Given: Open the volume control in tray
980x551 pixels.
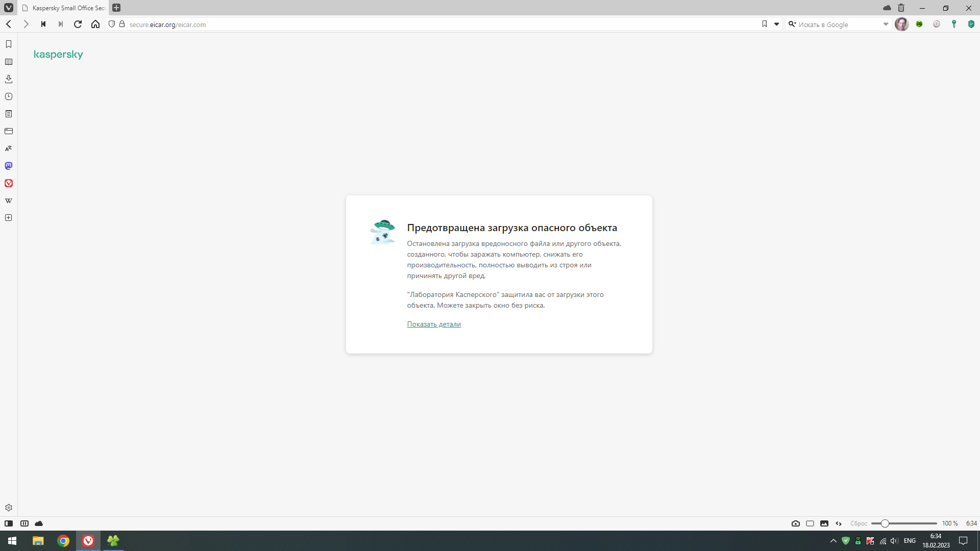Looking at the screenshot, I should tap(894, 541).
